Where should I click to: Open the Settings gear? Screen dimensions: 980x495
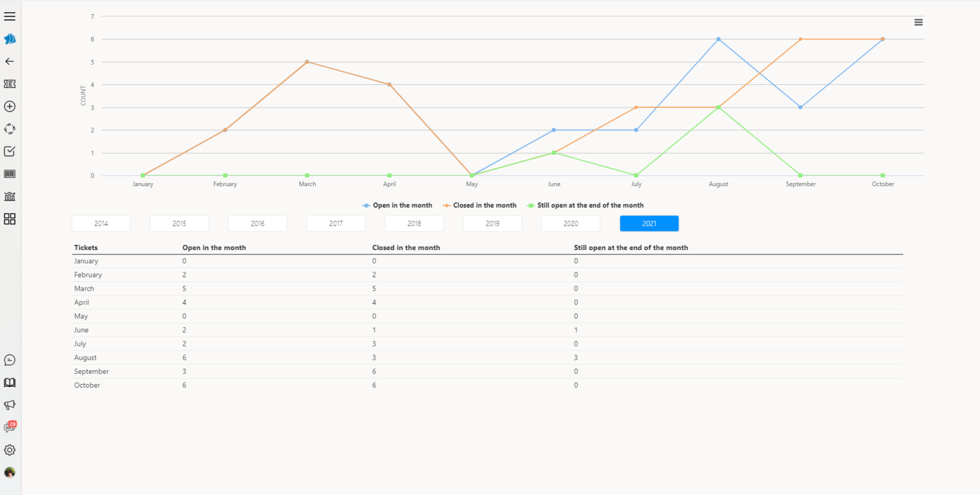(x=10, y=450)
